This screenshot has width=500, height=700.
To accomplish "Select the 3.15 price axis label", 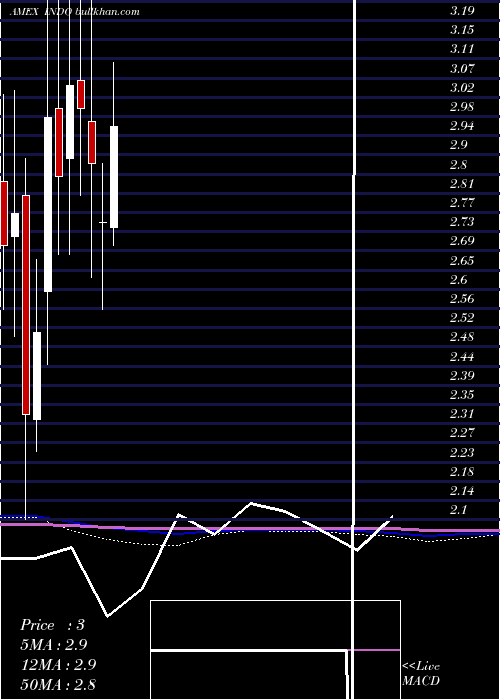I will [x=462, y=30].
